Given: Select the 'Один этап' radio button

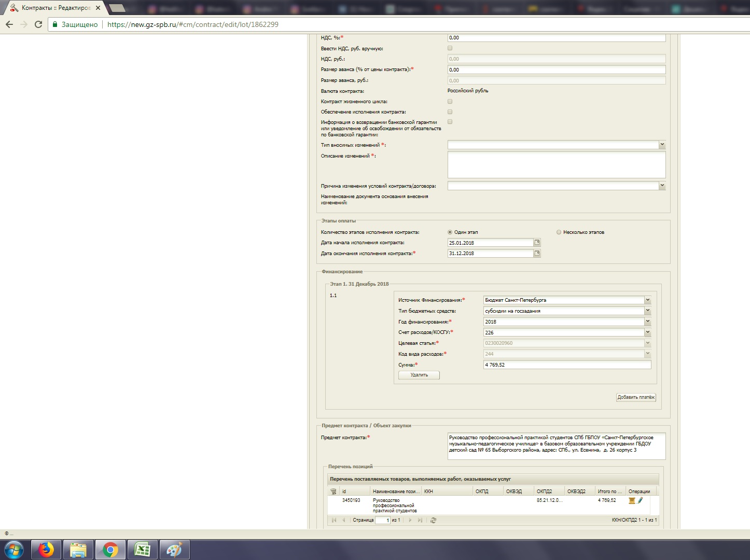Looking at the screenshot, I should (450, 232).
